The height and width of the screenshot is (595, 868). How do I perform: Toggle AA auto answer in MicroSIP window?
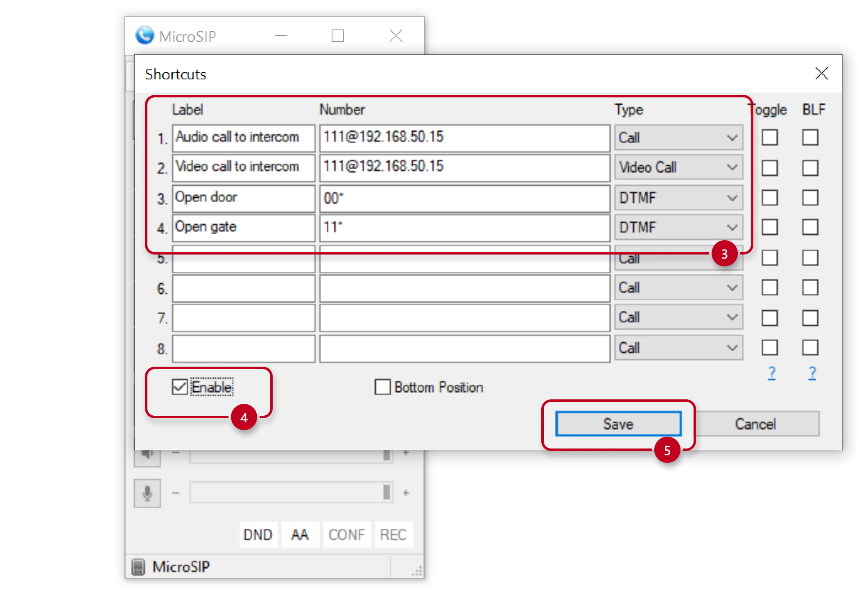(300, 535)
